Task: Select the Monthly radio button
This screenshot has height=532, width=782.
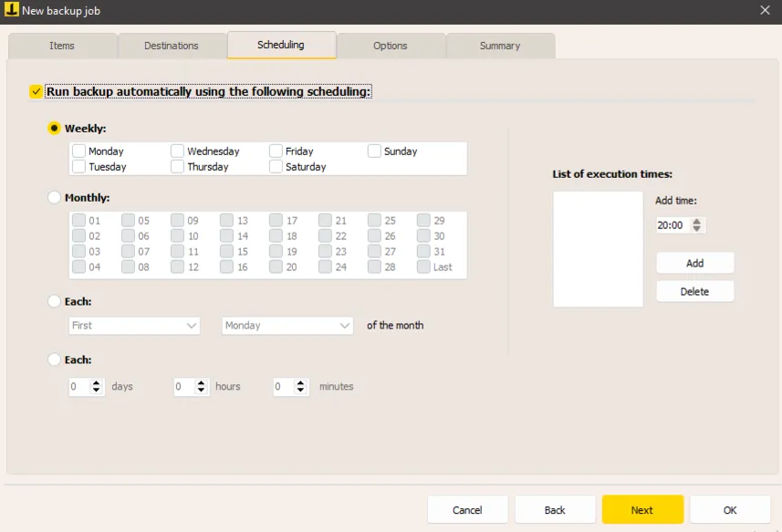Action: click(54, 197)
